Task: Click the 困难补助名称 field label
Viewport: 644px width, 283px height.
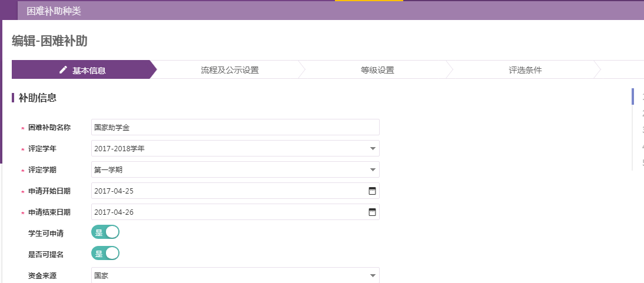Action: (49, 128)
